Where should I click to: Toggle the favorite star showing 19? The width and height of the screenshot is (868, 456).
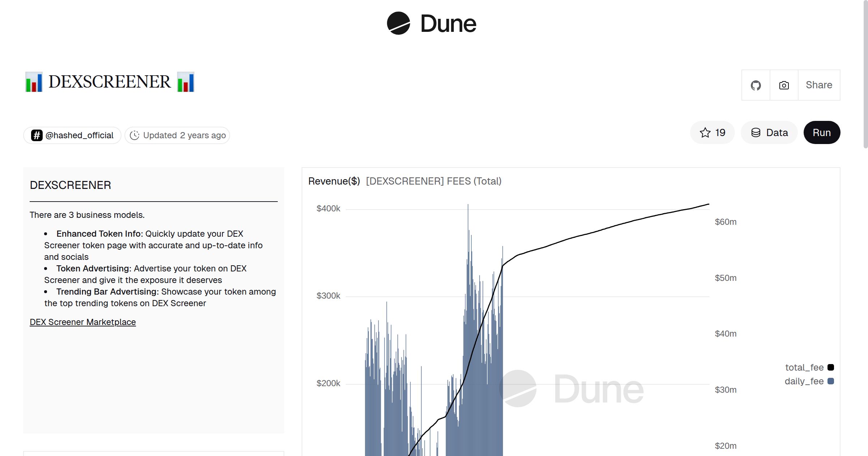point(712,132)
